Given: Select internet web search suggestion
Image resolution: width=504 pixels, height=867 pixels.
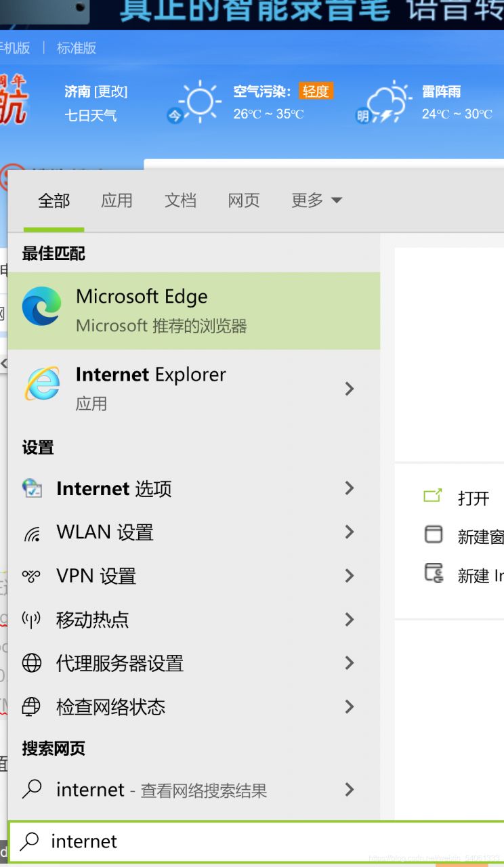Looking at the screenshot, I should tap(194, 790).
